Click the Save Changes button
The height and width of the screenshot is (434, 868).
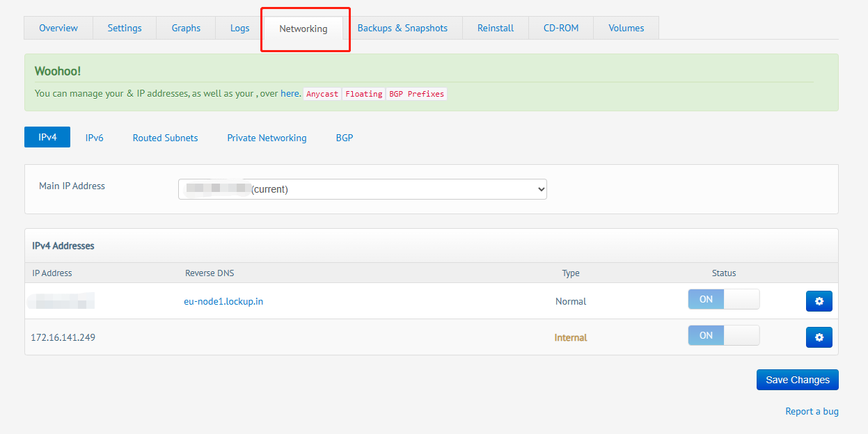(x=797, y=380)
